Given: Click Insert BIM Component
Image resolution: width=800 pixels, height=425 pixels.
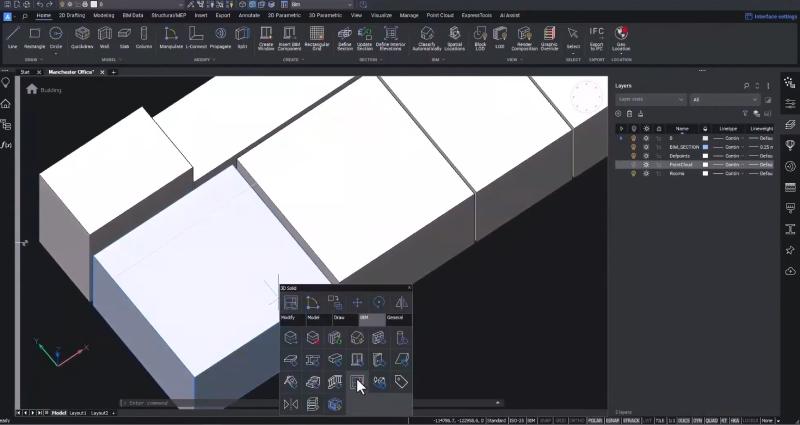Looking at the screenshot, I should pyautogui.click(x=289, y=39).
